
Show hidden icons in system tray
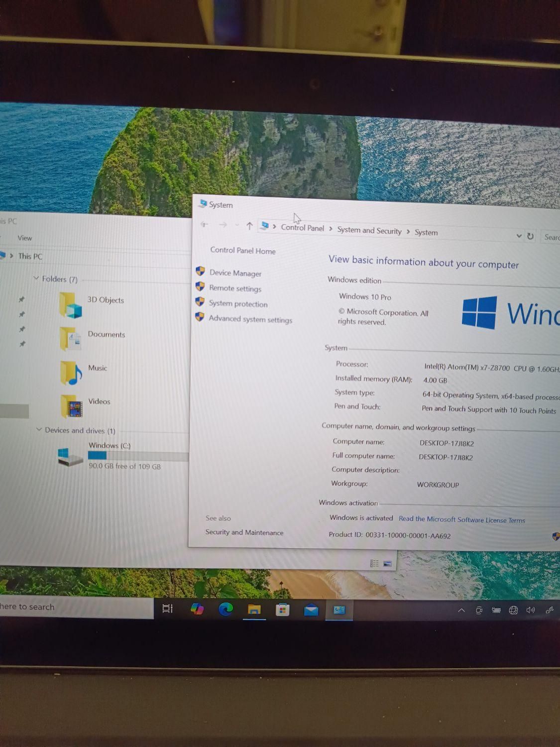461,610
